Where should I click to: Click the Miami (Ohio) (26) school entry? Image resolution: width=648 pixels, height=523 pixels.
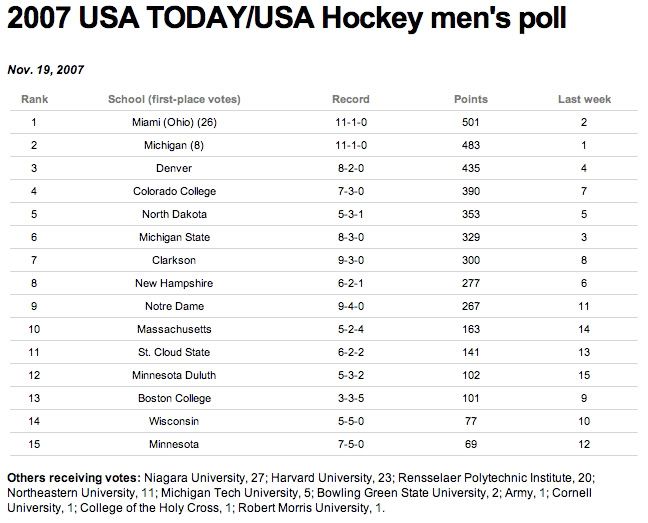tap(174, 122)
